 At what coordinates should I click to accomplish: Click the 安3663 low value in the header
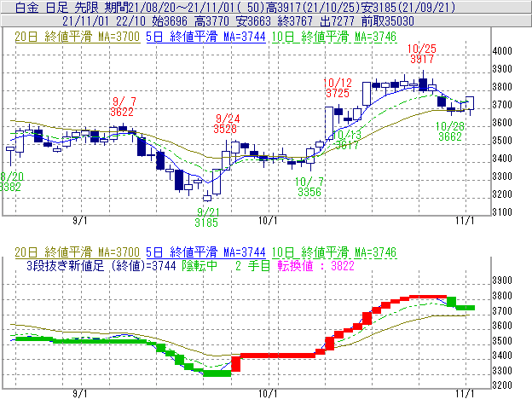[253, 21]
